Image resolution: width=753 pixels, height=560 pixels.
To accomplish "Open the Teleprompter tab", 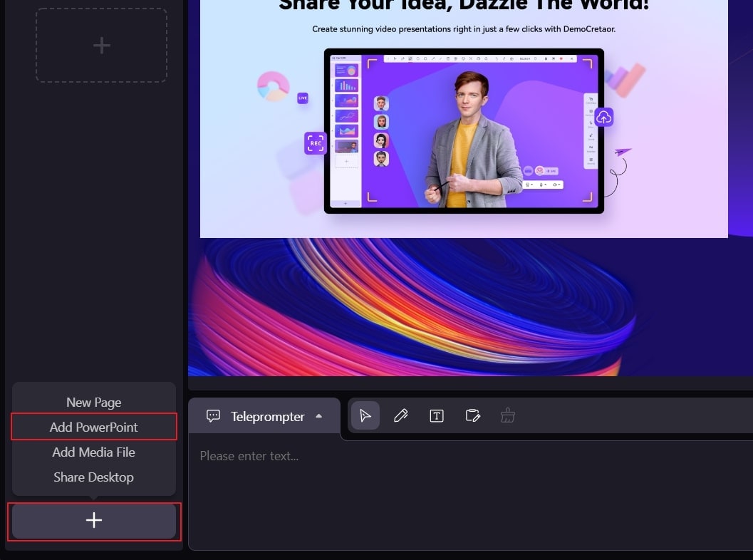I will (264, 416).
